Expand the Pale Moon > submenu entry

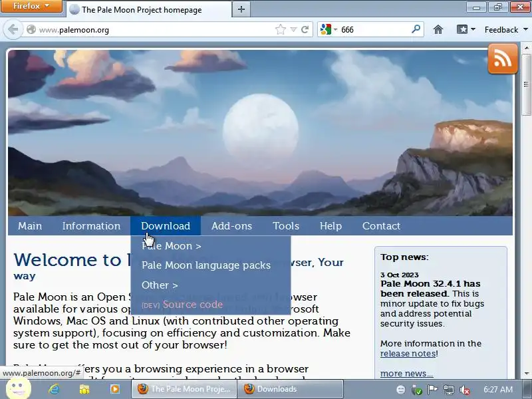coord(210,246)
